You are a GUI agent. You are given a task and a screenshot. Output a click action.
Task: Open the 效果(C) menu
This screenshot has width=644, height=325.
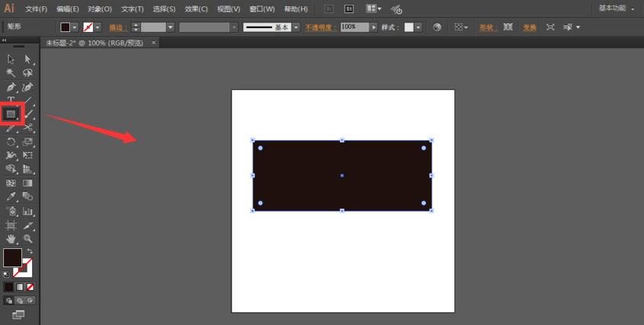click(196, 9)
